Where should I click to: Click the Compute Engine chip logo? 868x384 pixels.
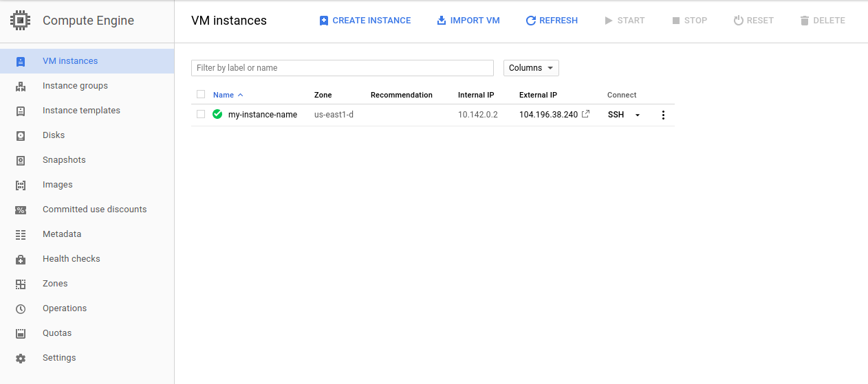pos(21,21)
